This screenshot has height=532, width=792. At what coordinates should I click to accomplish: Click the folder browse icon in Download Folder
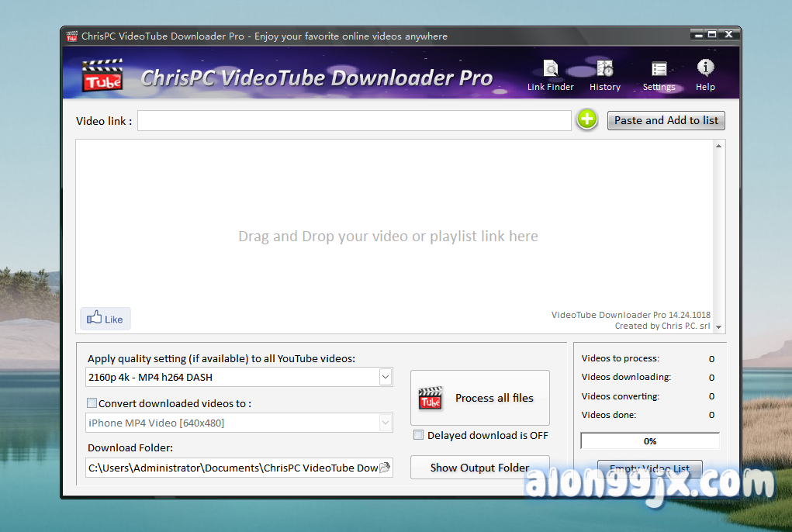pyautogui.click(x=385, y=468)
